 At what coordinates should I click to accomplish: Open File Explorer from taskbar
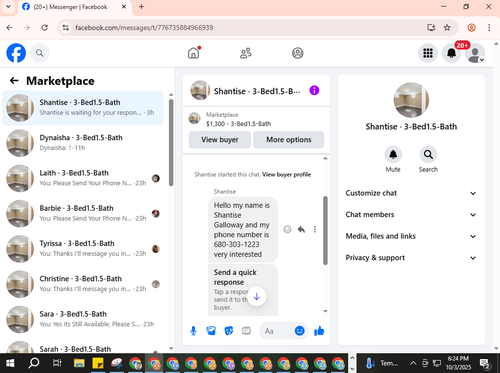click(79, 363)
